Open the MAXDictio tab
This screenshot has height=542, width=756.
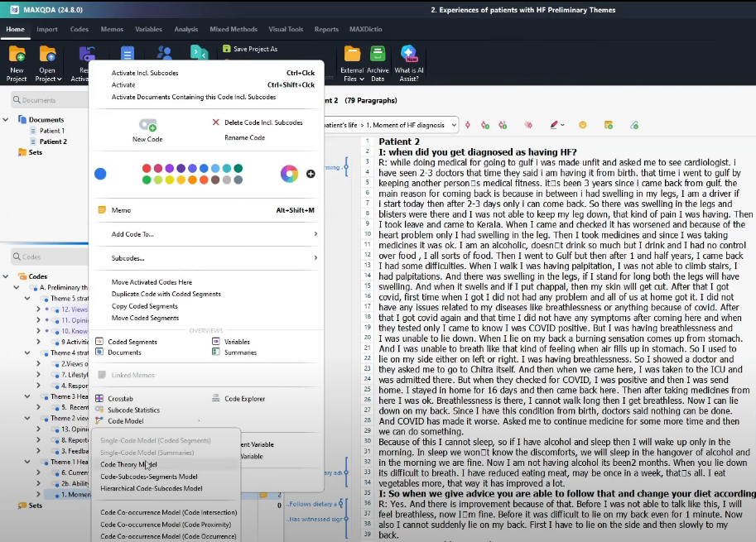point(366,30)
